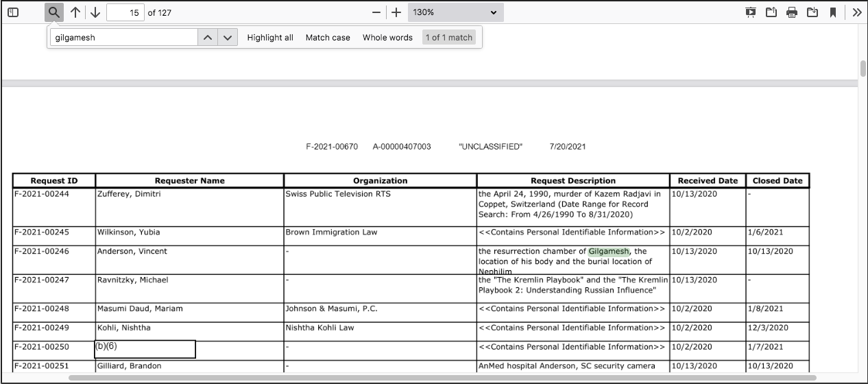Click Johnson & Masumi, P.C. organization
Viewport: 868px width, 384px height.
pyautogui.click(x=331, y=309)
